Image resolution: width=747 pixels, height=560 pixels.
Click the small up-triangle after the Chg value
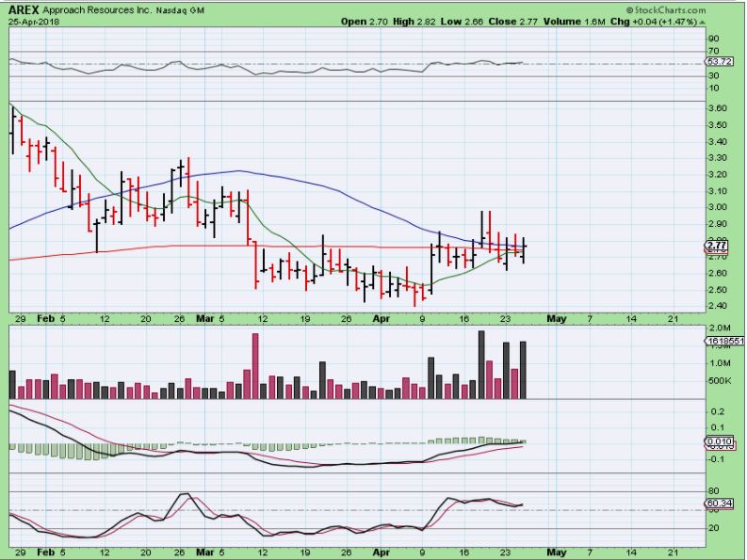(703, 23)
